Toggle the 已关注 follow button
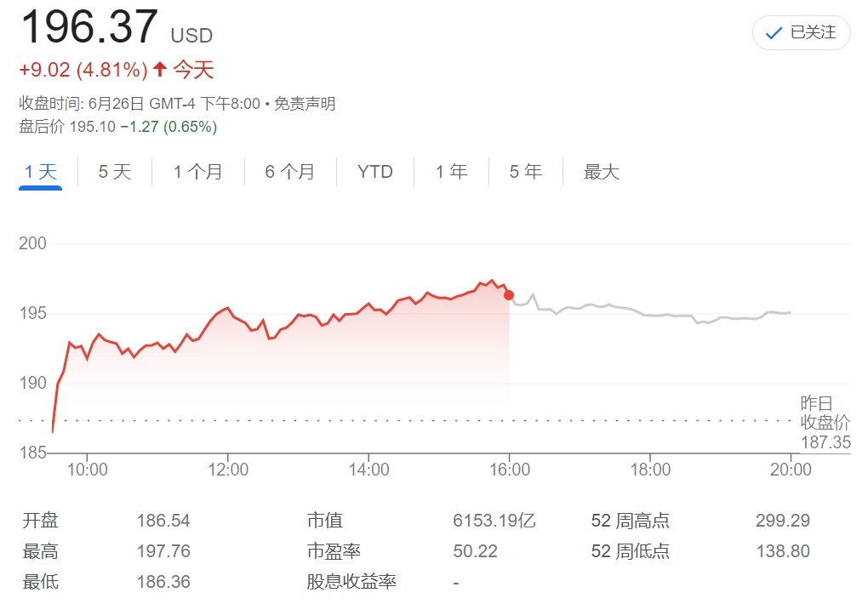This screenshot has height=604, width=868. (801, 33)
